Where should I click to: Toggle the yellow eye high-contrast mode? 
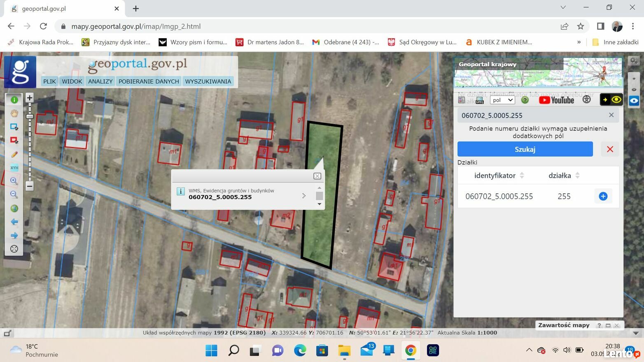click(x=616, y=100)
